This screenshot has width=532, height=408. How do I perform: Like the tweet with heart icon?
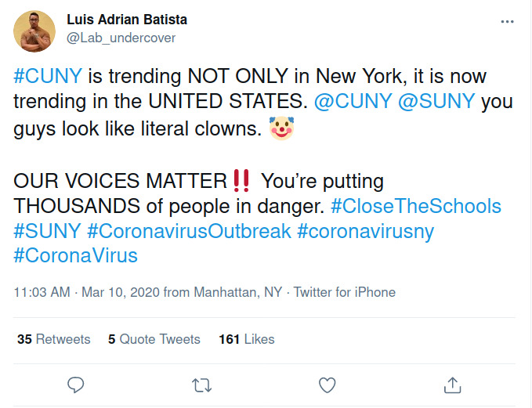328,385
